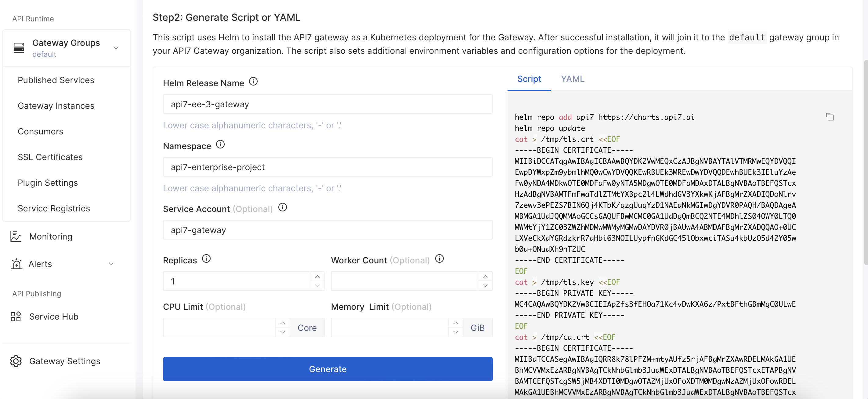Screen dimensions: 868x399
Task: Expand the Gateway Groups dropdown chevron
Action: (116, 48)
